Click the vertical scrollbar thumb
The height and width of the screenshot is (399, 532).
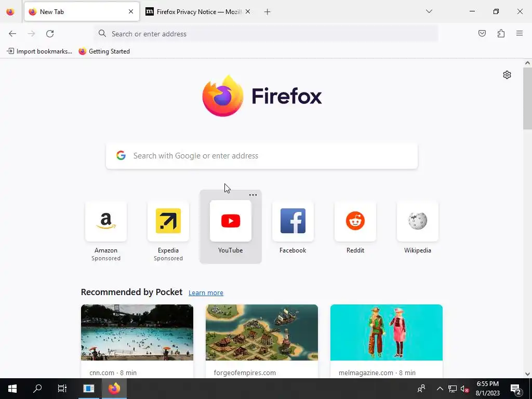527,98
